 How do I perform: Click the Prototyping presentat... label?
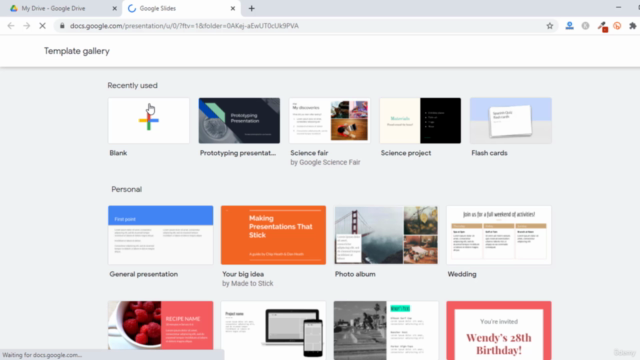click(238, 153)
